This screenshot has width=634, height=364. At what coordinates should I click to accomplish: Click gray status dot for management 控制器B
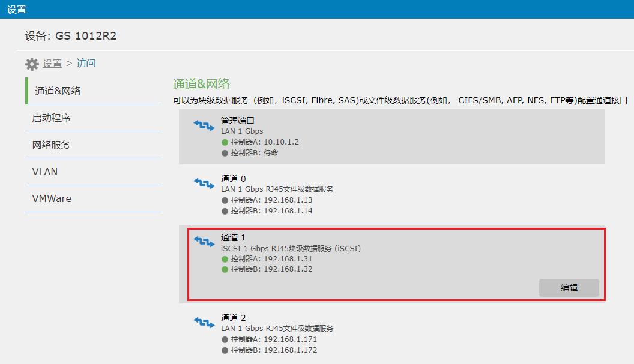coord(225,153)
